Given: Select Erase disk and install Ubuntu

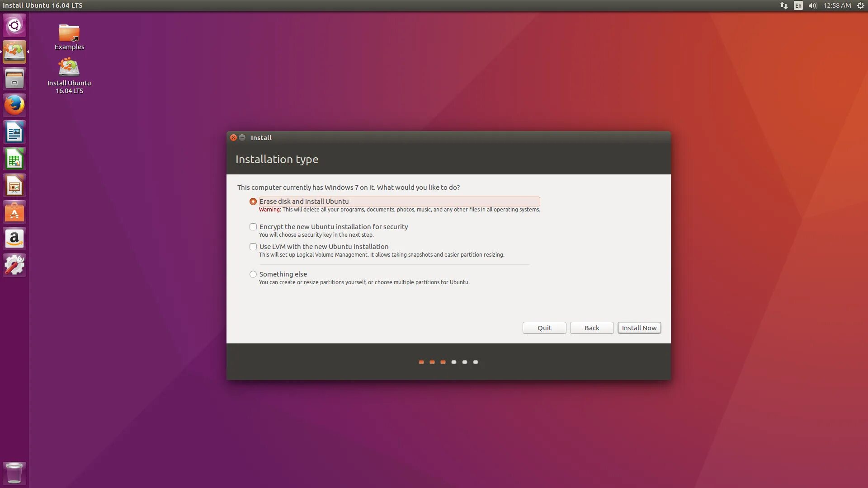Looking at the screenshot, I should point(253,202).
